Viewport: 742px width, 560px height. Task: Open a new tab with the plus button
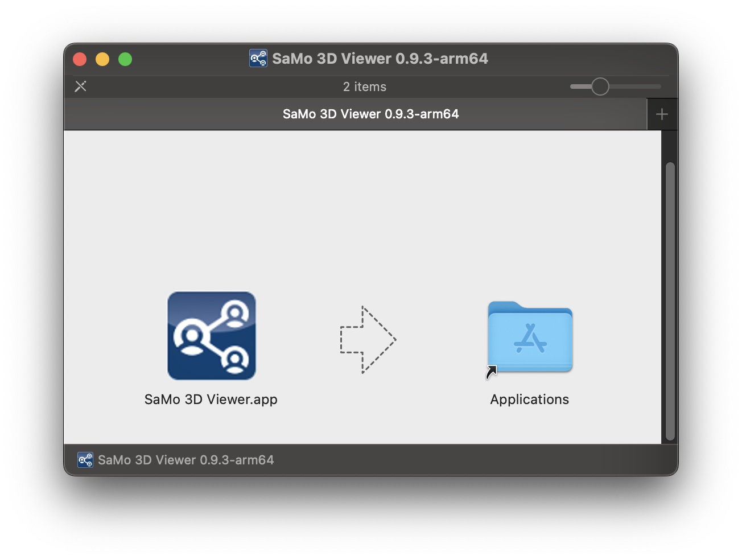pyautogui.click(x=662, y=114)
